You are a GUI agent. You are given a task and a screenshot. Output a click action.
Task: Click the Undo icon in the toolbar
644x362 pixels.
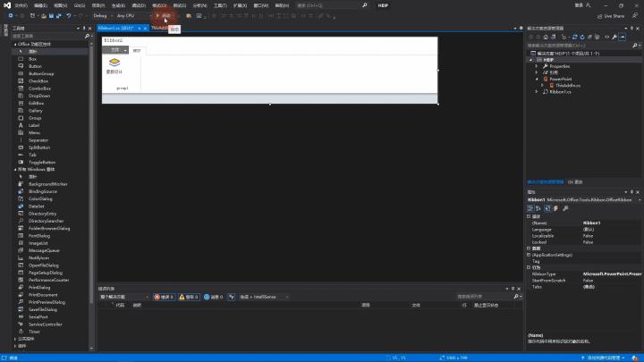coord(69,15)
